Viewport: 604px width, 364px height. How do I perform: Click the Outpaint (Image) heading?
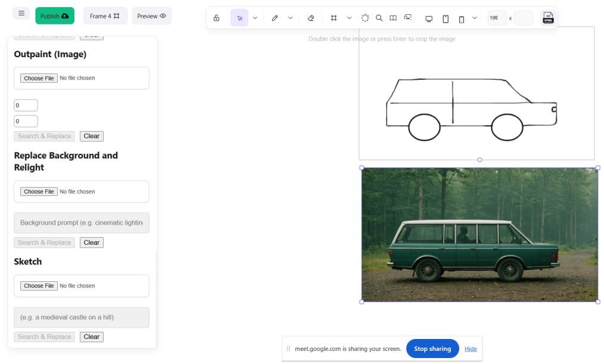click(50, 54)
